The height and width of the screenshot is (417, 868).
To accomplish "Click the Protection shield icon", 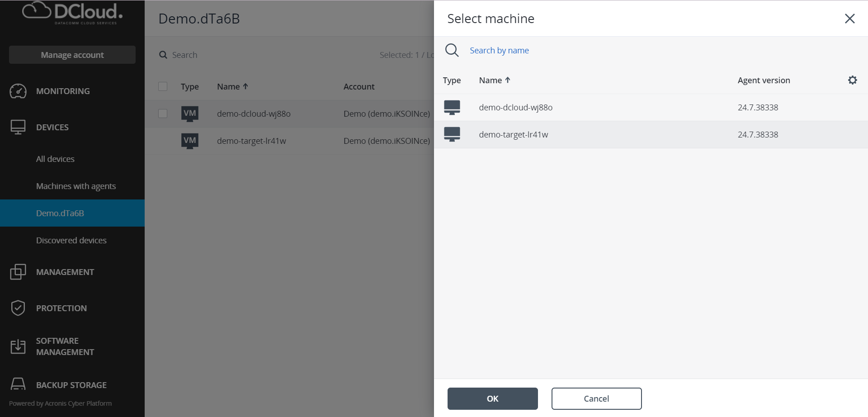I will coord(18,308).
